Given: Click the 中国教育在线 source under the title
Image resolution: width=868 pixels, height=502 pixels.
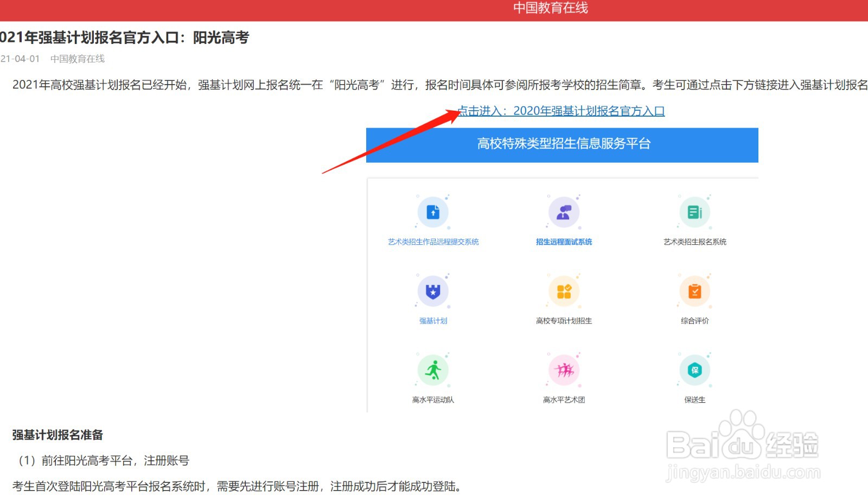Looking at the screenshot, I should click(78, 59).
